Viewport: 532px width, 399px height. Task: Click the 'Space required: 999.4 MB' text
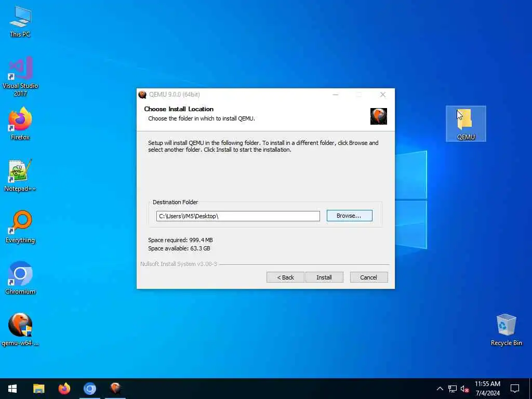pos(180,240)
